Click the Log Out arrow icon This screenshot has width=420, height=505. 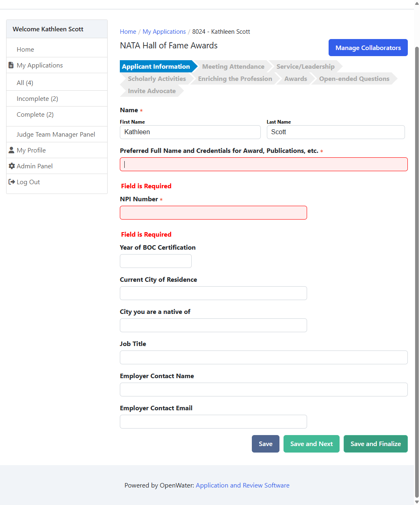[x=11, y=182]
